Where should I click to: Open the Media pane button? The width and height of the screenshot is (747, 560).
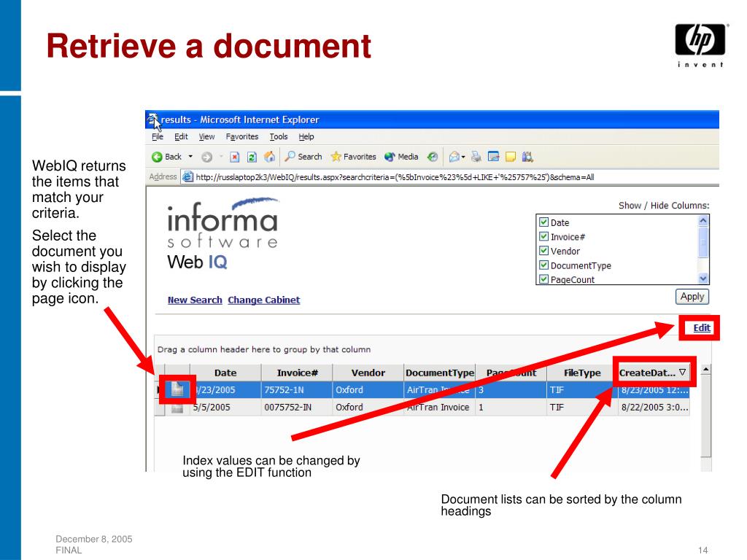(x=401, y=156)
